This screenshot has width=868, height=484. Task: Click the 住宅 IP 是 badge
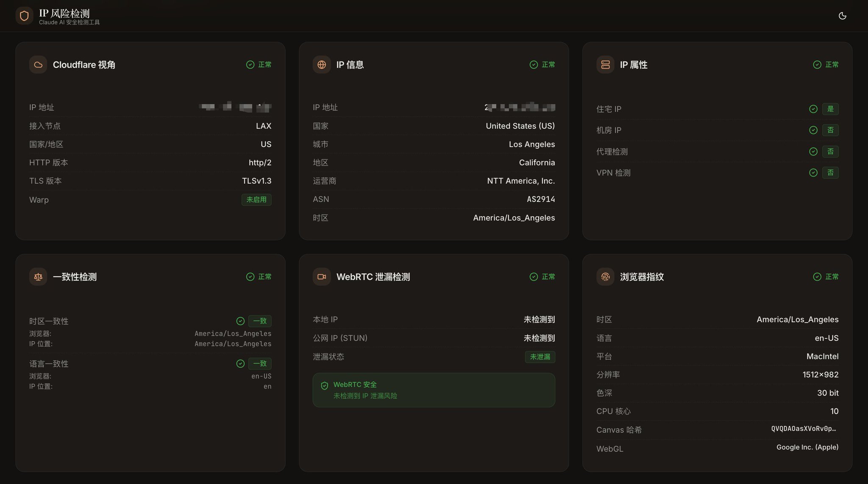(x=830, y=109)
